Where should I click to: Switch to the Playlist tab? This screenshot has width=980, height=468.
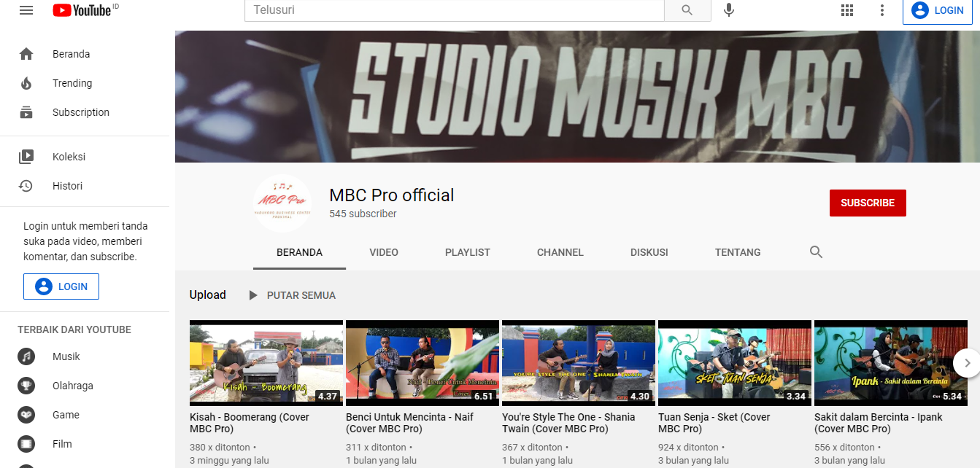pyautogui.click(x=468, y=252)
